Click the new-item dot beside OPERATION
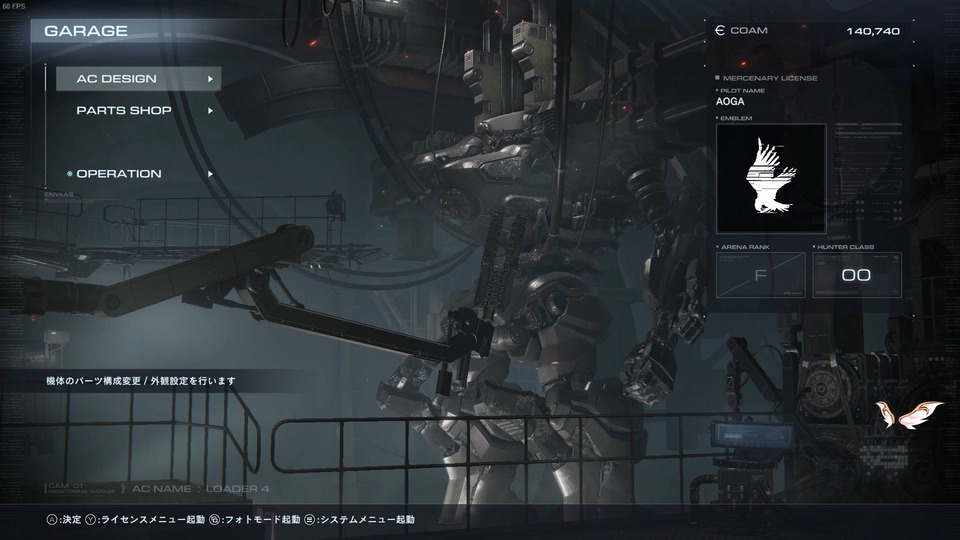The height and width of the screenshot is (540, 960). pyautogui.click(x=69, y=174)
